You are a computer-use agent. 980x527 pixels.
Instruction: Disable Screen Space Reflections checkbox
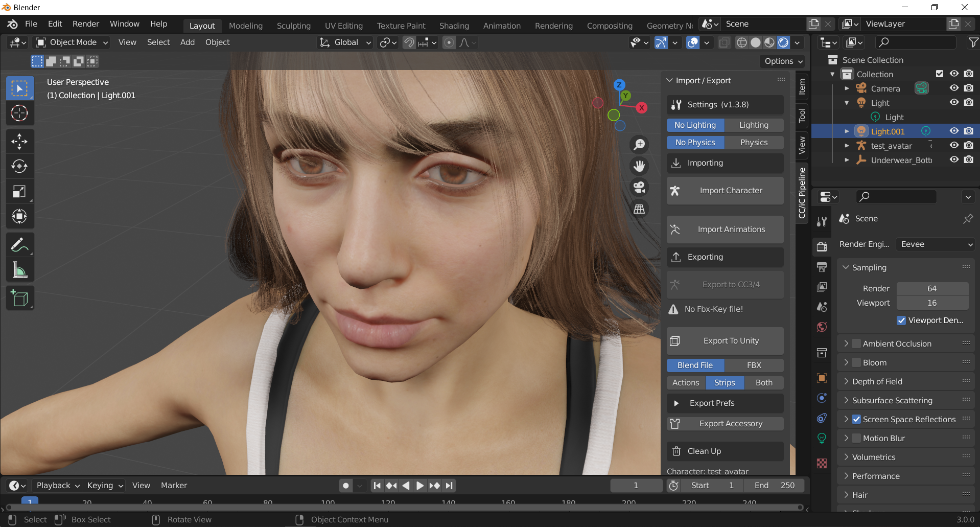856,420
